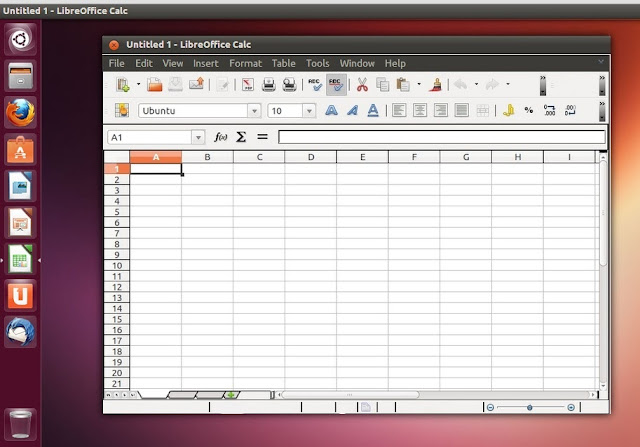Add a new sheet with plus tab
This screenshot has width=640, height=447.
(x=231, y=395)
